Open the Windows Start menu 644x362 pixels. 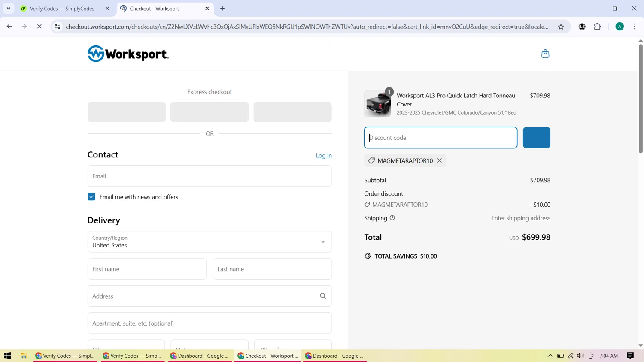[x=7, y=356]
